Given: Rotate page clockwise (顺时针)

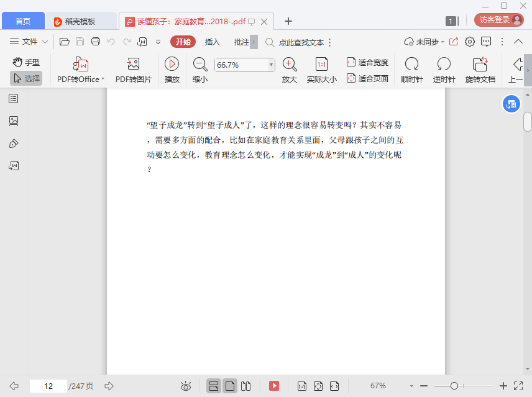Looking at the screenshot, I should [411, 70].
